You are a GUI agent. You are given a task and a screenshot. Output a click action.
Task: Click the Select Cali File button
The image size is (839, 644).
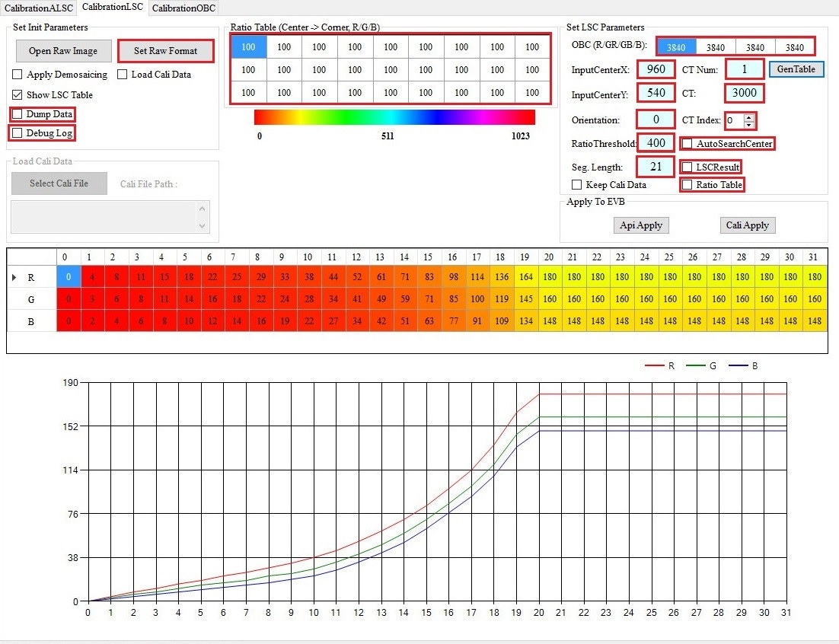click(59, 183)
